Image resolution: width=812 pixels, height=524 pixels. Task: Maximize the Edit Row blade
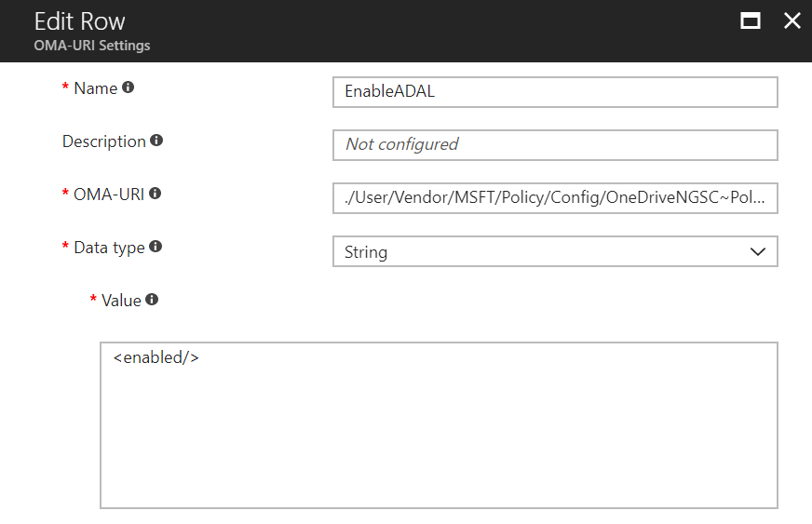[751, 21]
